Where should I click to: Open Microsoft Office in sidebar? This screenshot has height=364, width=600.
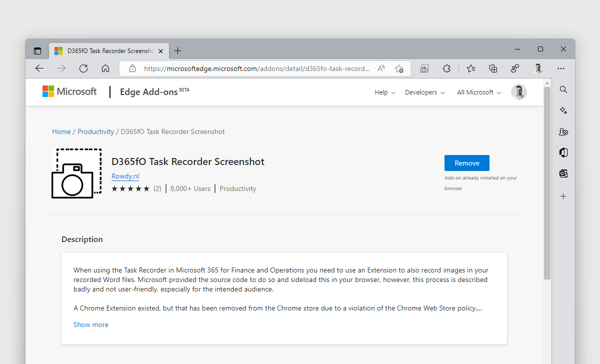click(x=563, y=152)
